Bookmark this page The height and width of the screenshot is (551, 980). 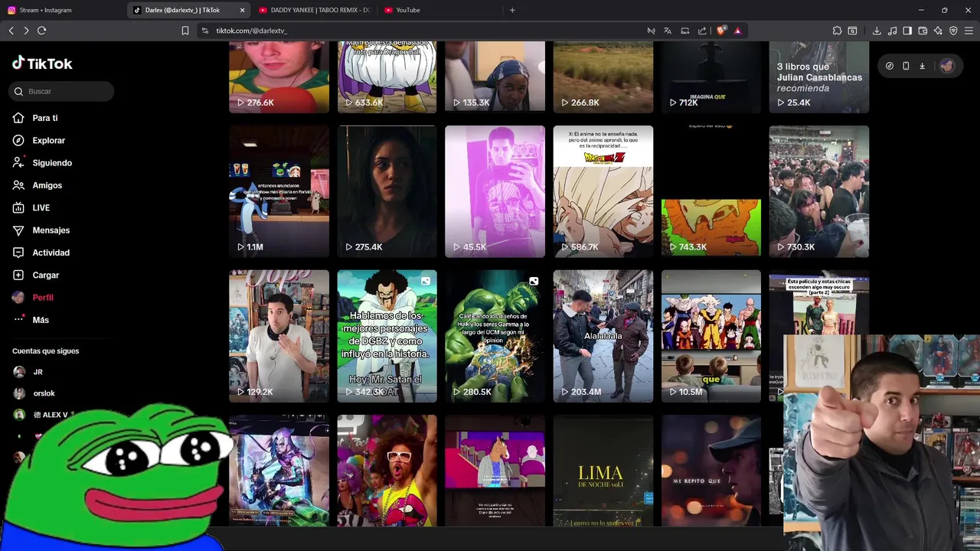(185, 31)
